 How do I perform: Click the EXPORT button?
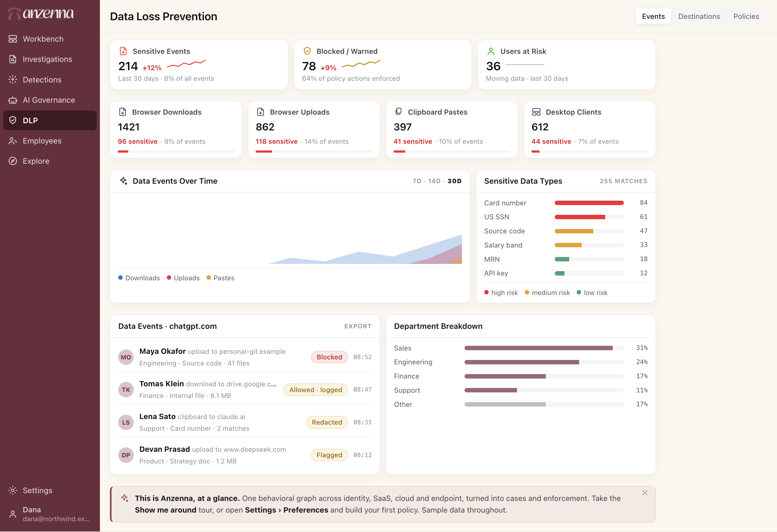click(x=358, y=326)
